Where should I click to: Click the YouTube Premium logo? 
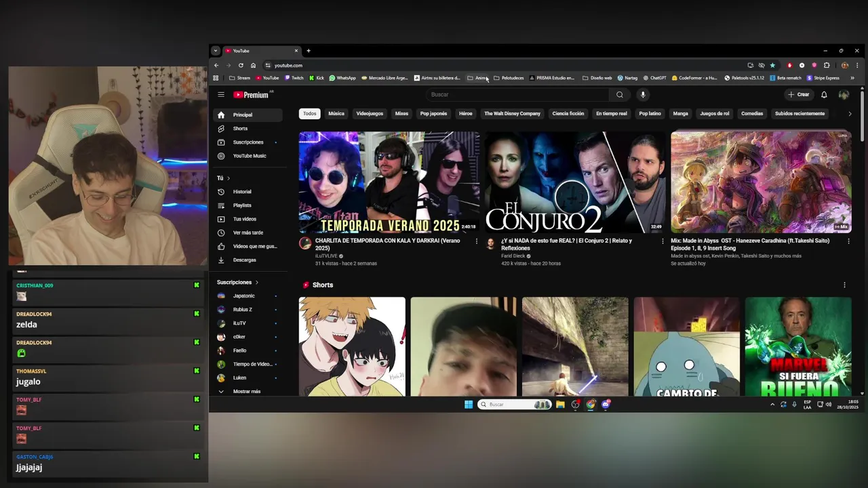pyautogui.click(x=251, y=95)
